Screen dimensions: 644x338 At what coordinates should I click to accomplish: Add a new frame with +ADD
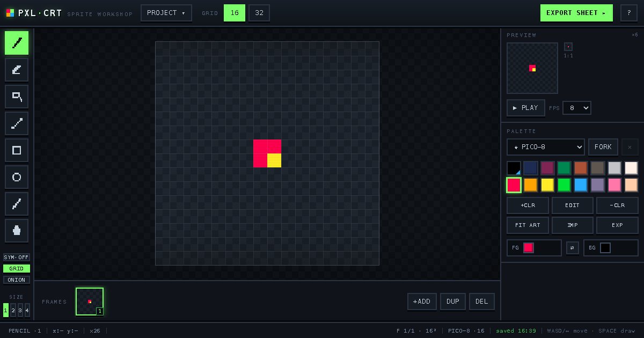pyautogui.click(x=422, y=302)
